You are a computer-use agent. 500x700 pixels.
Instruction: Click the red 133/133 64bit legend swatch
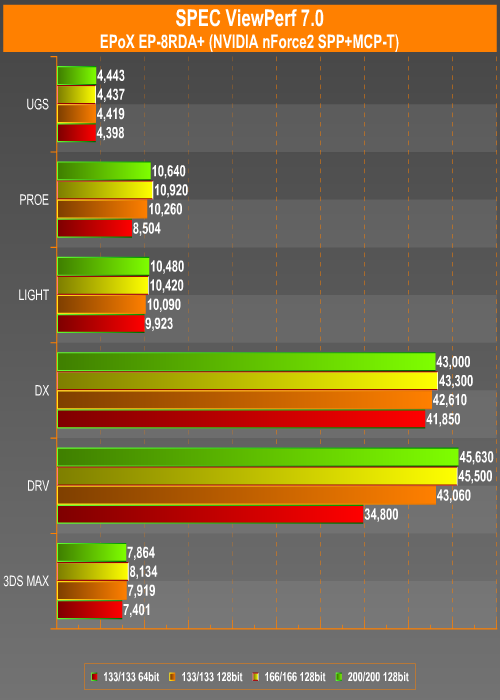(94, 677)
